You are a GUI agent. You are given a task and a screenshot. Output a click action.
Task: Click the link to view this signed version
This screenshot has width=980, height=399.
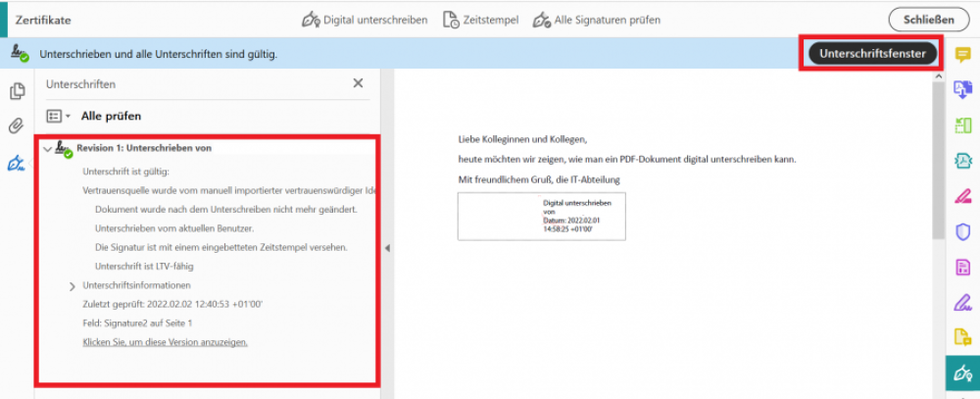(x=165, y=342)
